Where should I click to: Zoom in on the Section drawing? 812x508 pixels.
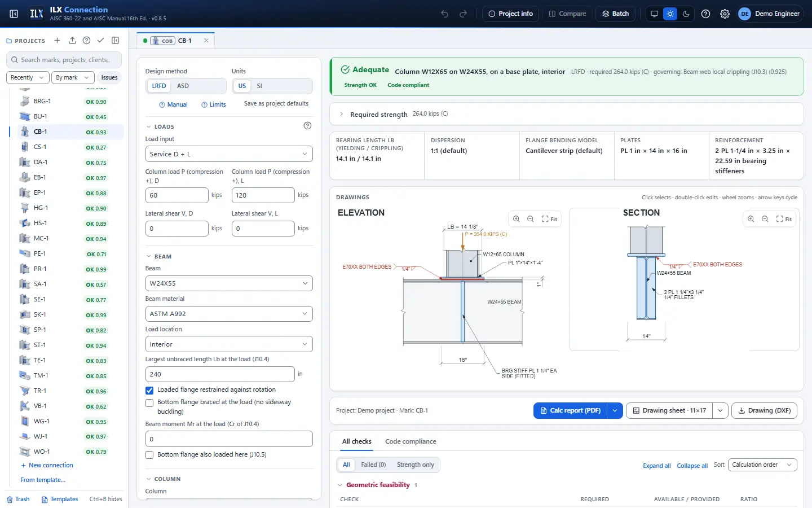pos(751,219)
